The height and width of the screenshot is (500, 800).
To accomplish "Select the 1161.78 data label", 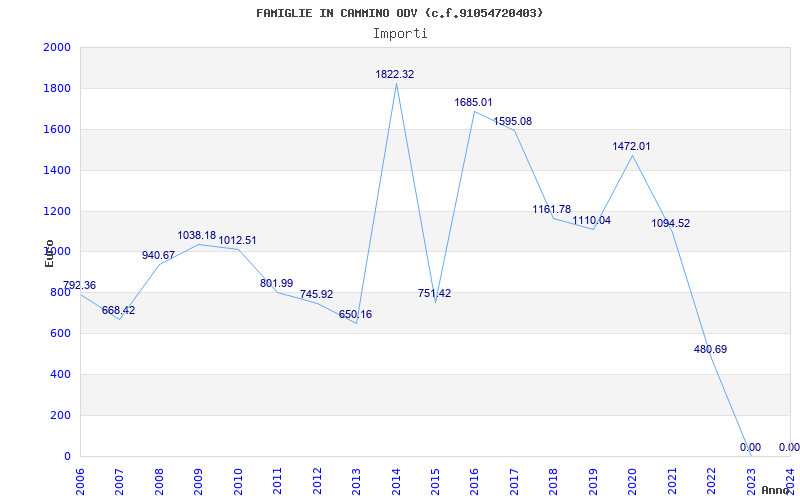I will click(552, 209).
